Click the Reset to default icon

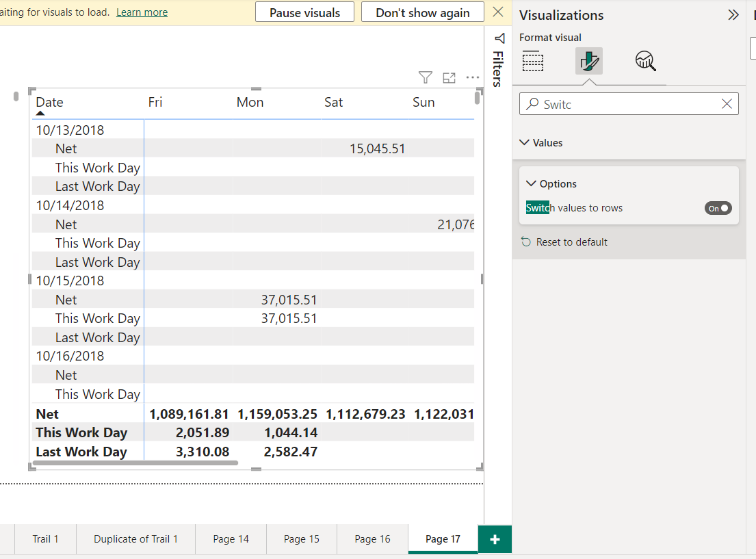pos(526,242)
